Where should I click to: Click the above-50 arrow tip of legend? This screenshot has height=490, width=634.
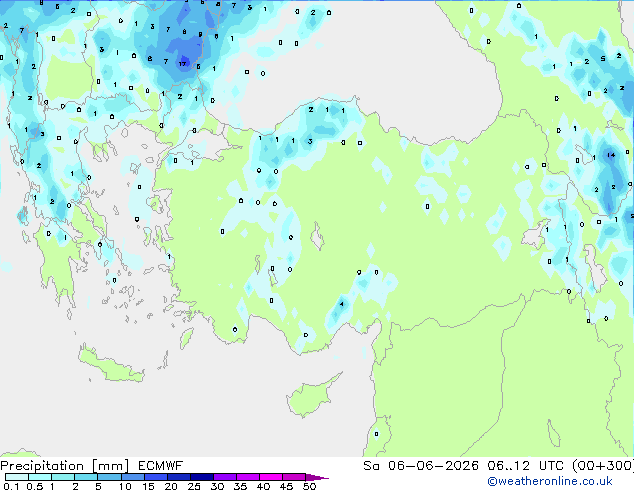point(317,477)
